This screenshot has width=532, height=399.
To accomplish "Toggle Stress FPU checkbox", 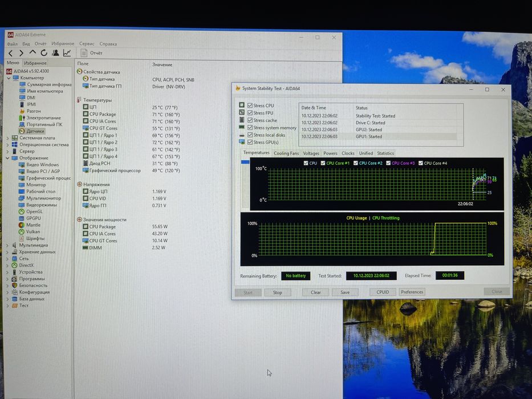I will coord(250,113).
